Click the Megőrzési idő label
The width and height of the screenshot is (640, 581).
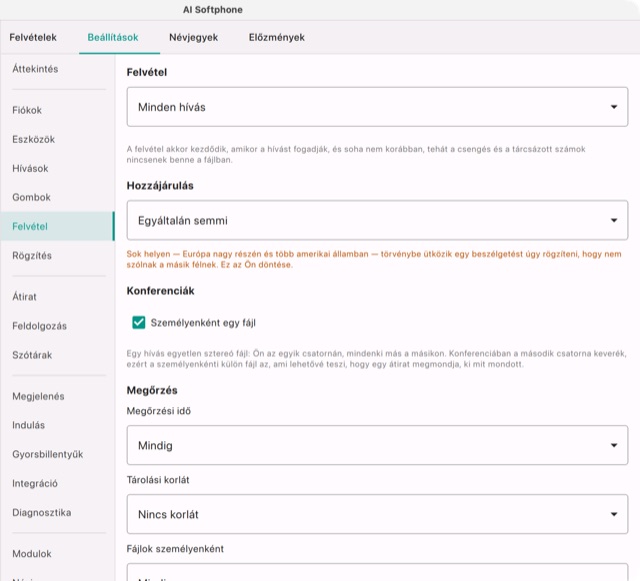[159, 411]
